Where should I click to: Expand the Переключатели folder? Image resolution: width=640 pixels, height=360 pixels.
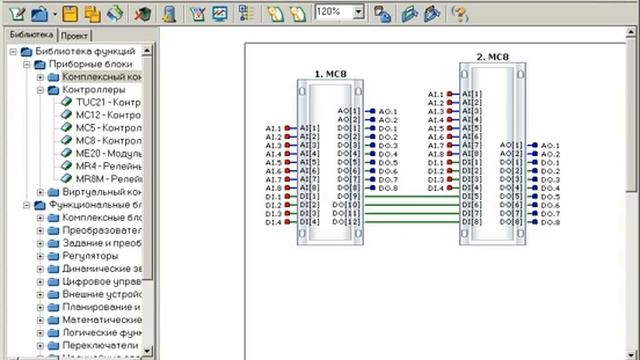(40, 346)
